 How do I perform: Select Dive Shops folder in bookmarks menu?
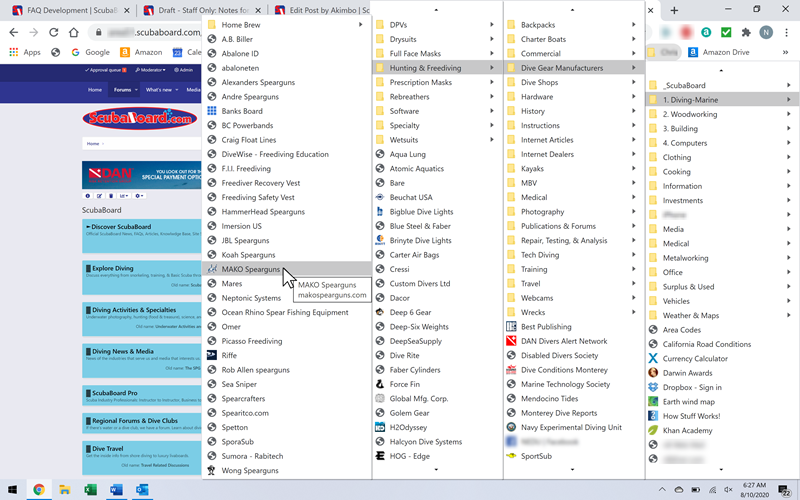coord(573,82)
